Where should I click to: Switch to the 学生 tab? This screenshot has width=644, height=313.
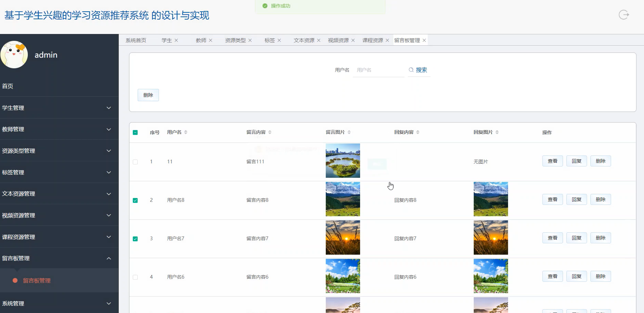pos(167,40)
